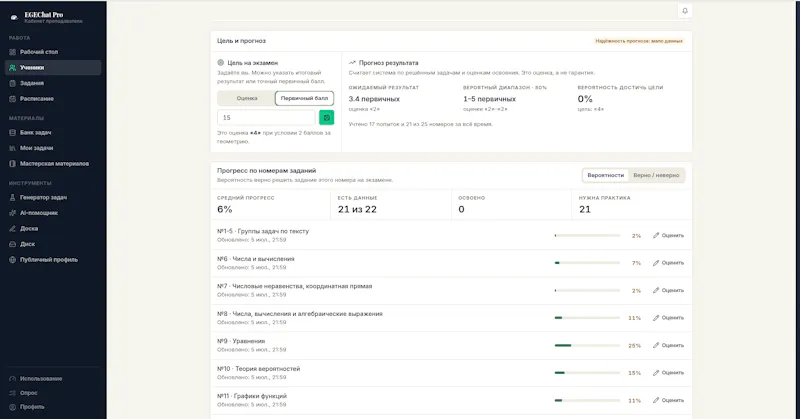Click the 3.4 первичных expected result
The image size is (800, 419).
(x=374, y=99)
